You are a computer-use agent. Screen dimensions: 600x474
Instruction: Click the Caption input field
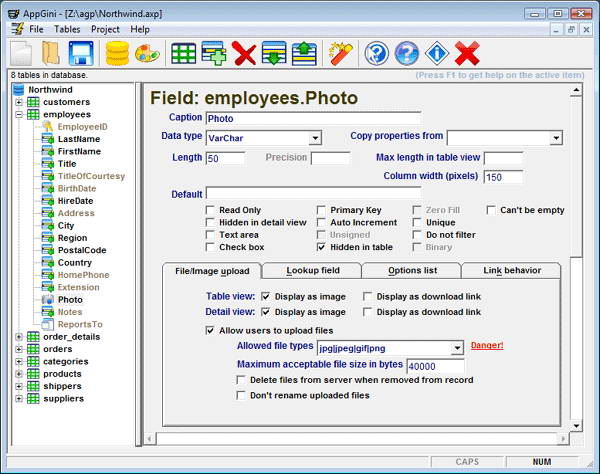point(313,118)
